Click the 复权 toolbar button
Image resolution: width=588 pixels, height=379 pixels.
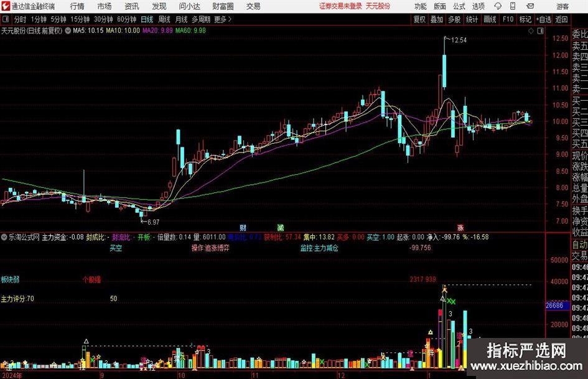click(x=420, y=19)
